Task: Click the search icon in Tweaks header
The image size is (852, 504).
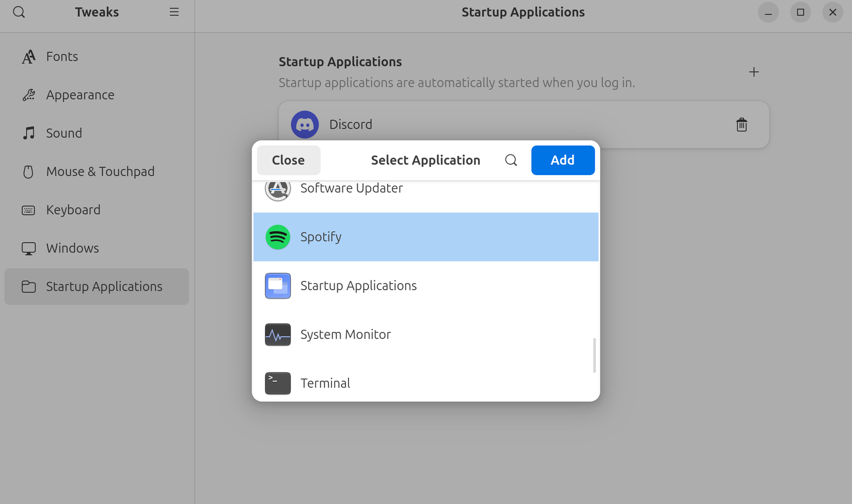Action: pyautogui.click(x=19, y=11)
